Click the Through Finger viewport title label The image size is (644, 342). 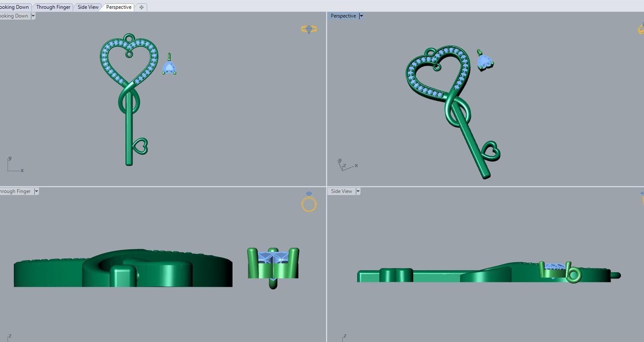click(16, 191)
